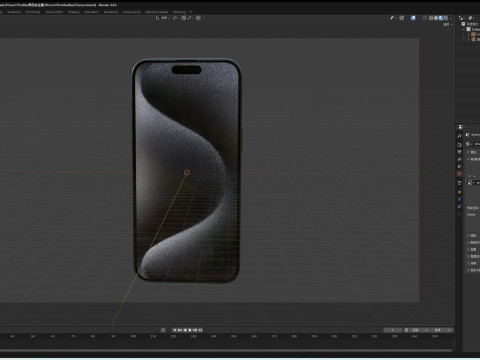480x360 pixels.
Task: Open the UV Editing workspace tab
Action: tap(33, 12)
